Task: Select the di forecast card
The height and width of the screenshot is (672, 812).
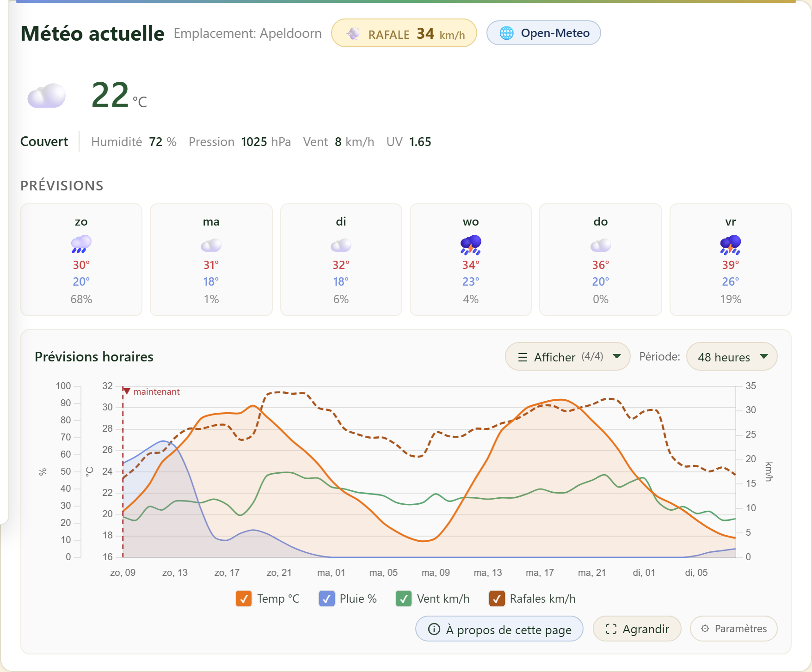Action: click(341, 260)
